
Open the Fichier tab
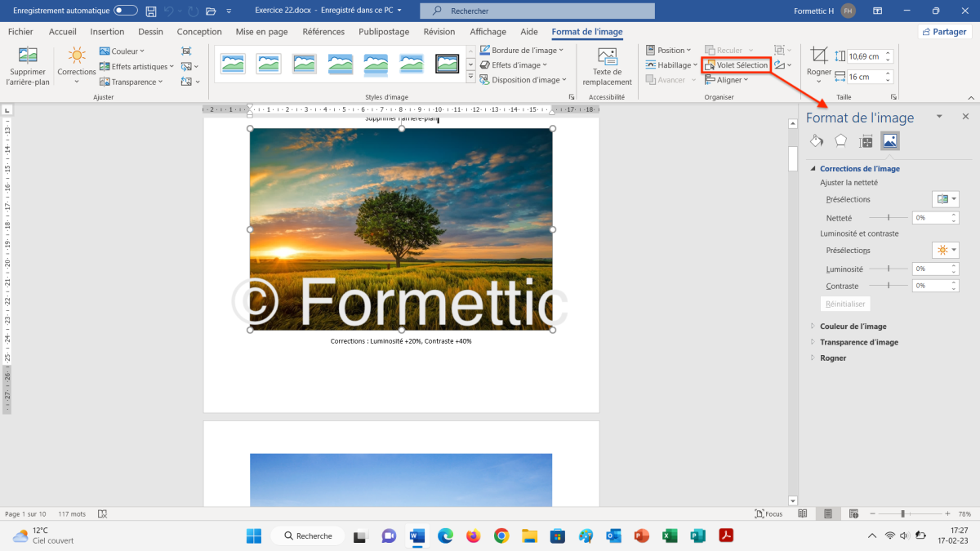tap(20, 32)
